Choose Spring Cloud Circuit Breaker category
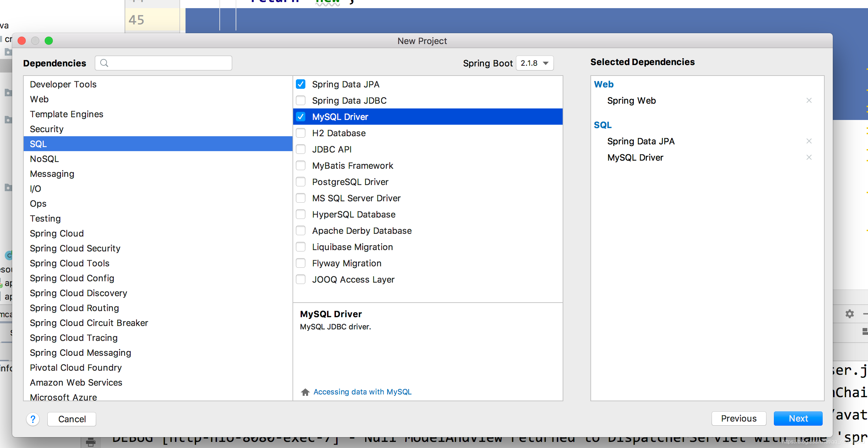This screenshot has height=448, width=868. [x=158, y=323]
